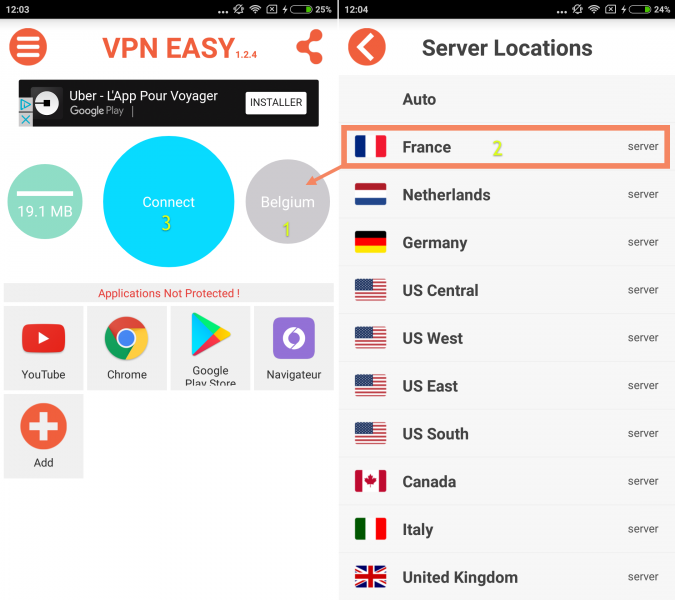The image size is (675, 600).
Task: Select the Germany server
Action: pyautogui.click(x=507, y=242)
